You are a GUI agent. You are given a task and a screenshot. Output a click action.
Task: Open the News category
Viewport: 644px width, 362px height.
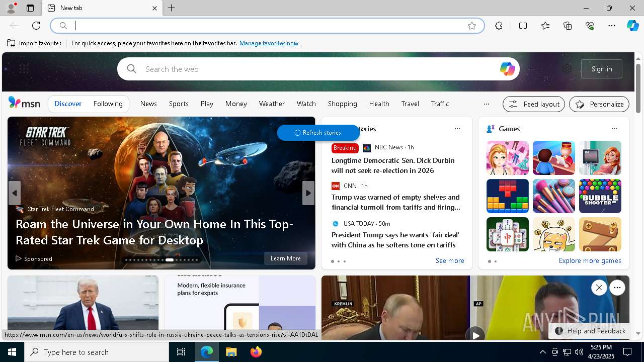point(148,104)
